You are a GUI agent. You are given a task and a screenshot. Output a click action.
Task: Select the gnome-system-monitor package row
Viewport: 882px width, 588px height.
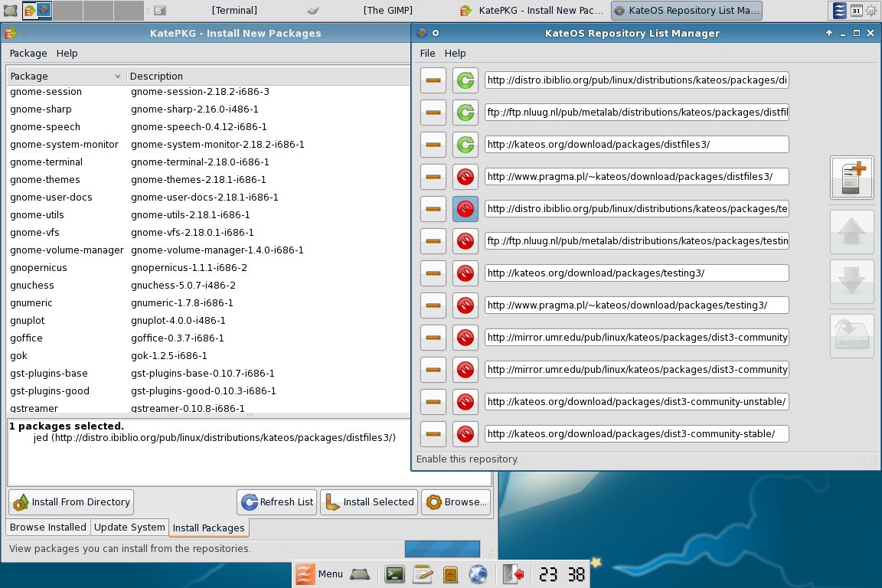pos(209,145)
